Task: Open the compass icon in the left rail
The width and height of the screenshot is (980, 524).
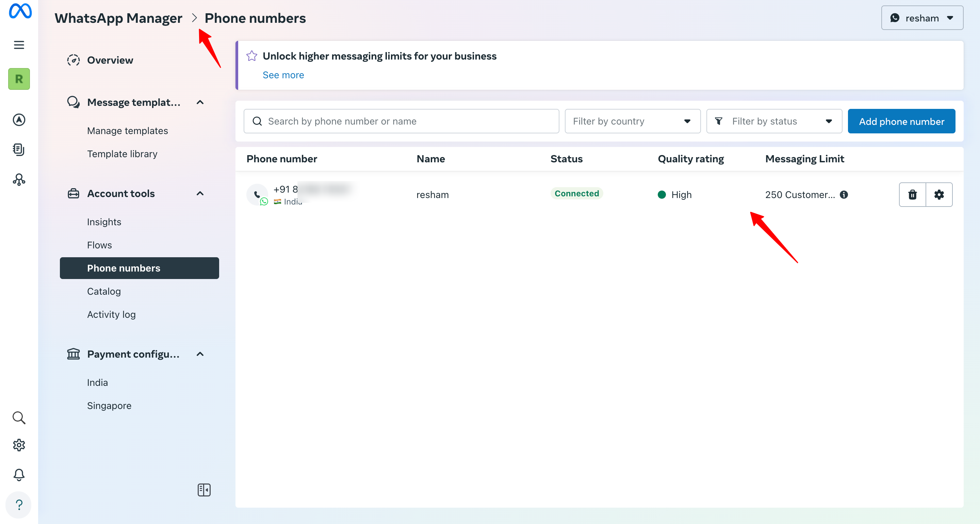Action: click(19, 120)
